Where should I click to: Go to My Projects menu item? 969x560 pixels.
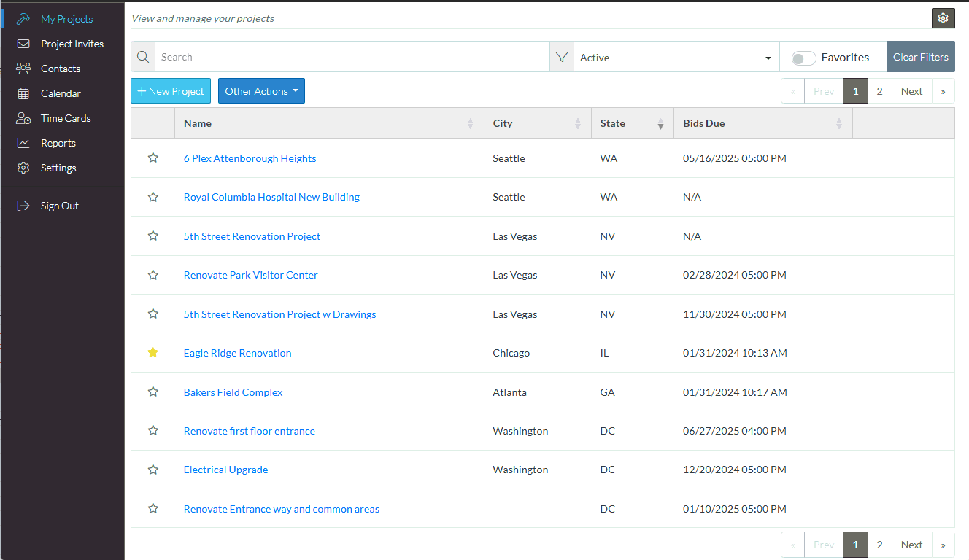[66, 19]
